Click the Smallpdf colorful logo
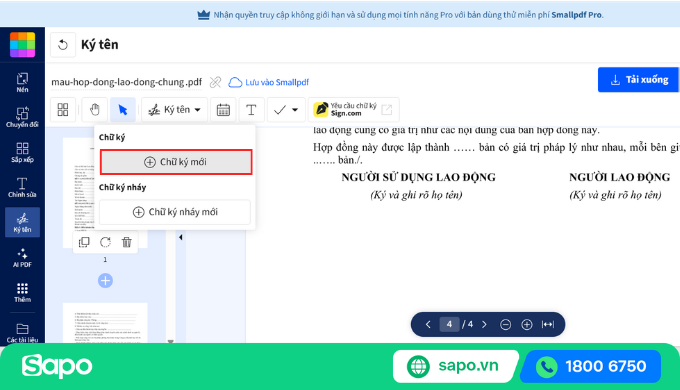 tap(22, 44)
